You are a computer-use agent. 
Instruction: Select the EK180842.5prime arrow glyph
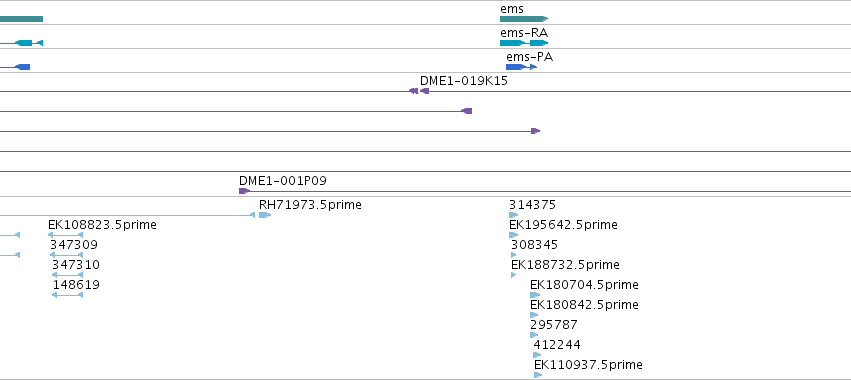534,315
